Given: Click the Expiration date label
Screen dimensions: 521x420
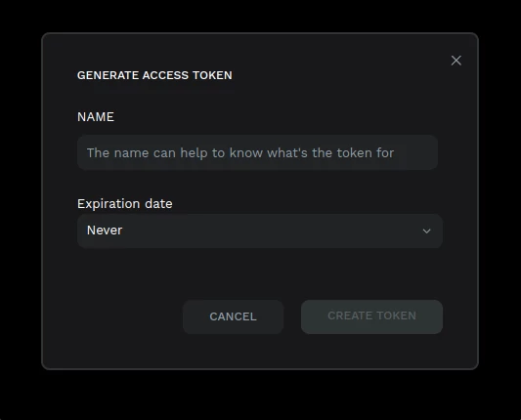Looking at the screenshot, I should (124, 203).
